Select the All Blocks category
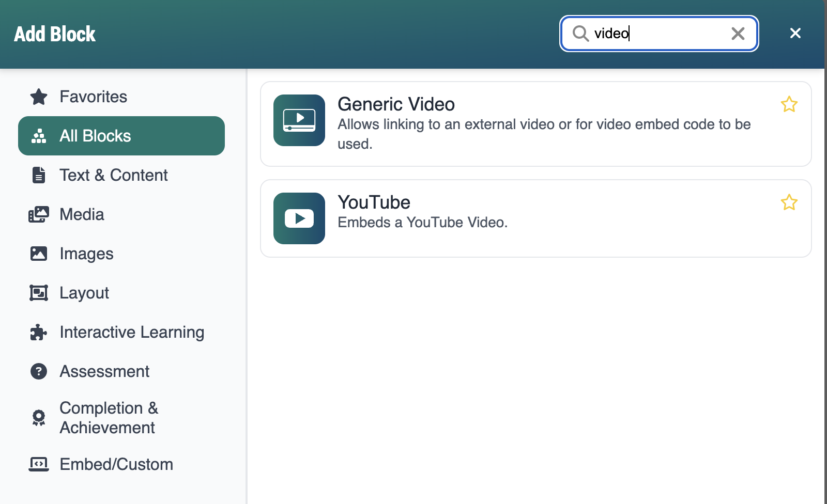 (121, 136)
